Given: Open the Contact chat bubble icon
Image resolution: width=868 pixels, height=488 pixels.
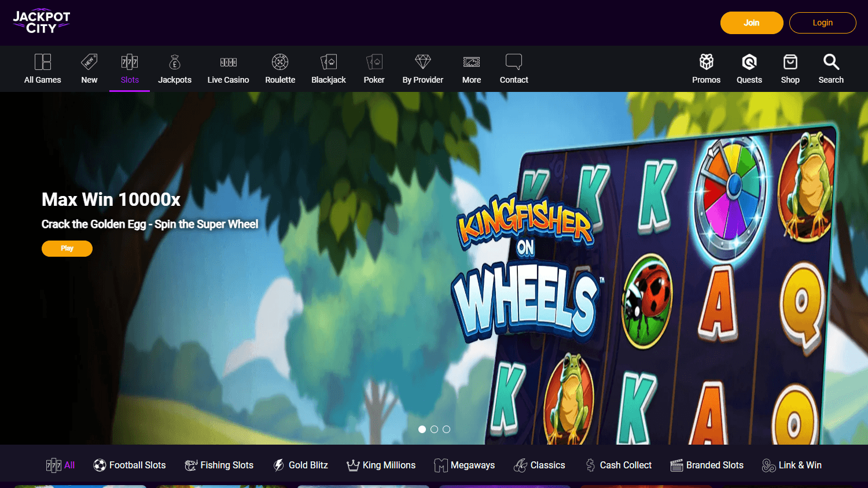Looking at the screenshot, I should click(514, 62).
